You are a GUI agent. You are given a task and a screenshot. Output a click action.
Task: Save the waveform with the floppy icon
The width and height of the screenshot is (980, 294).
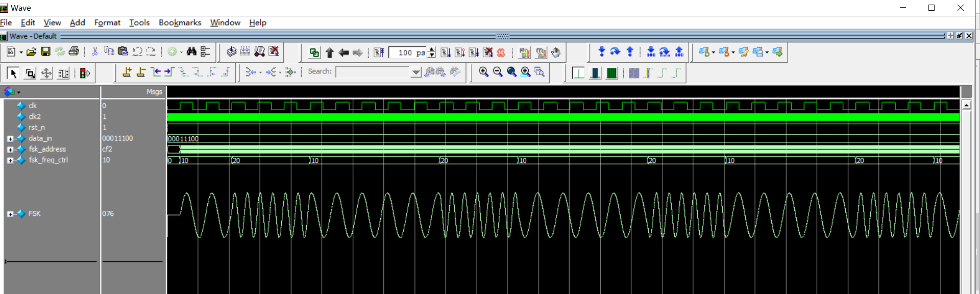[45, 52]
